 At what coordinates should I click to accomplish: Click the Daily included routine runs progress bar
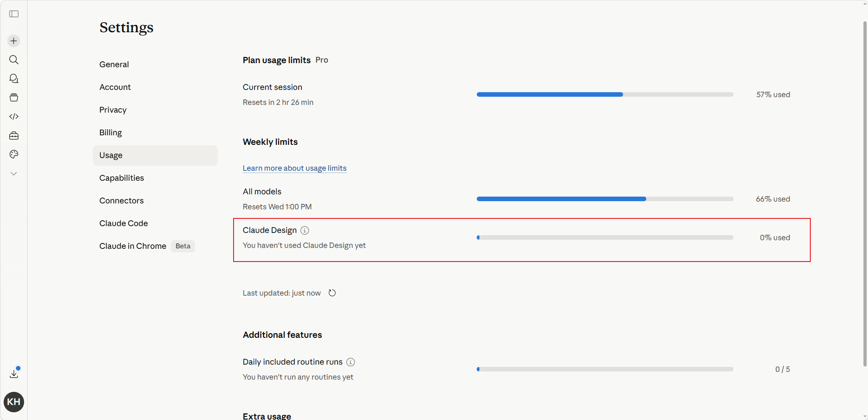click(x=605, y=369)
